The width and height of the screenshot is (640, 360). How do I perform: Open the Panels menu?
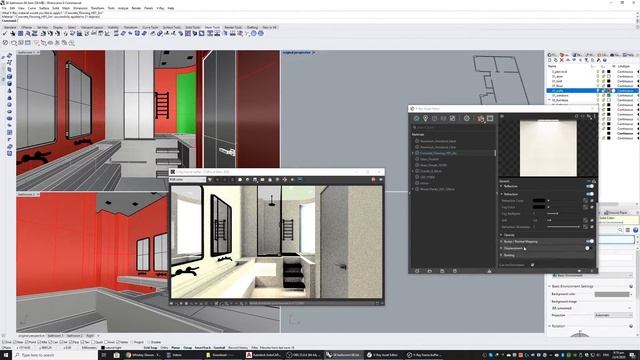[149, 8]
